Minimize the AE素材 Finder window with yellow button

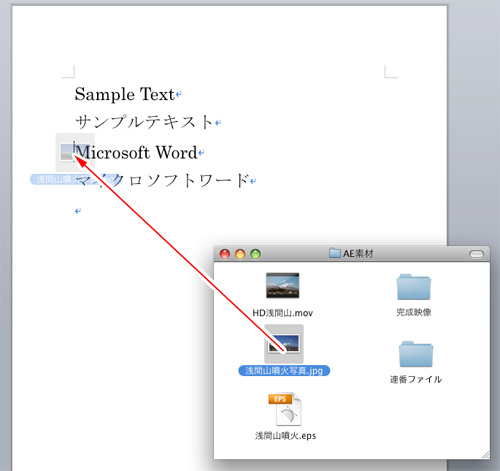click(240, 254)
